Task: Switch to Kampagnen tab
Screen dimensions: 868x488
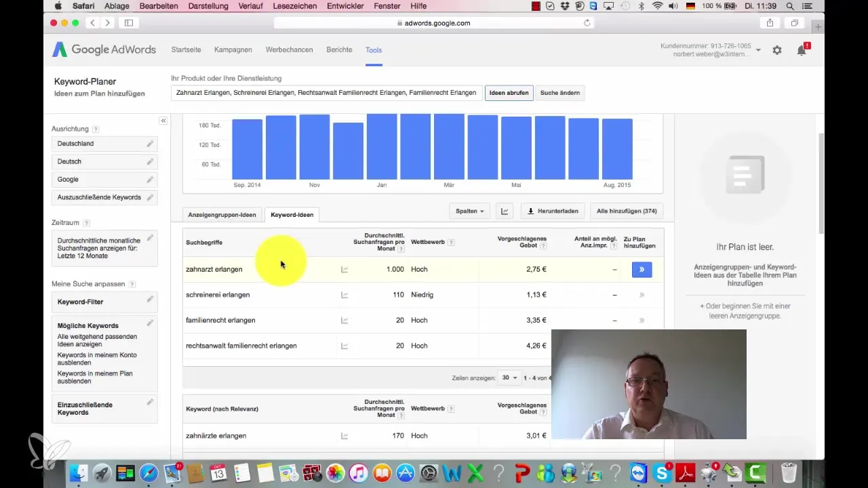Action: [x=233, y=50]
